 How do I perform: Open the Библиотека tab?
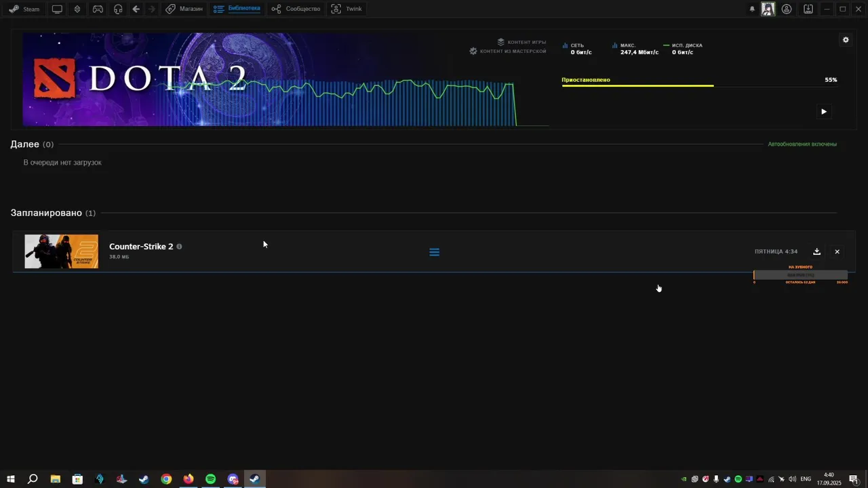(237, 9)
